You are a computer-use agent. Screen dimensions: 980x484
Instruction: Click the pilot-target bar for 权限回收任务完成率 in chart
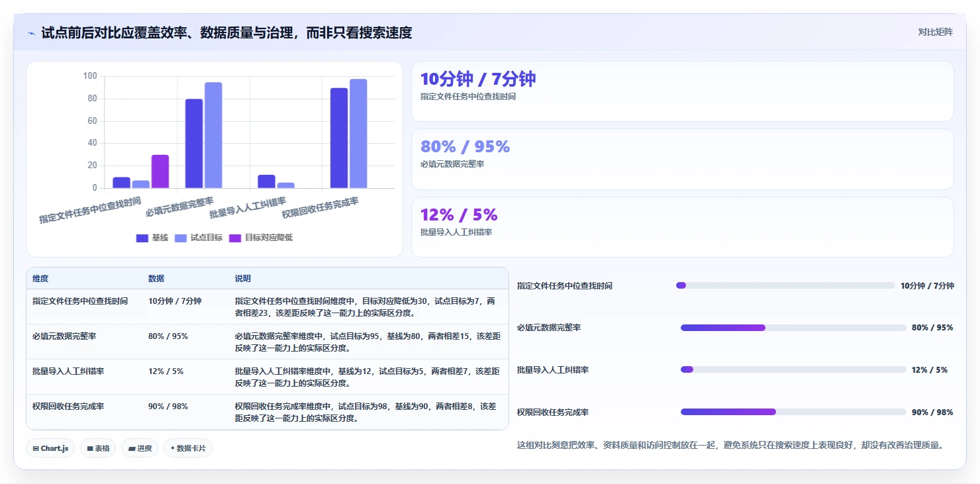pos(358,134)
